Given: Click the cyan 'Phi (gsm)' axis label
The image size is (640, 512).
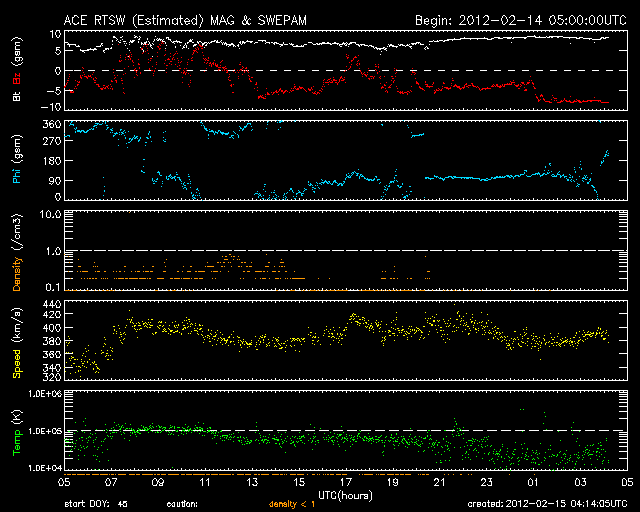Looking at the screenshot, I should tap(17, 159).
